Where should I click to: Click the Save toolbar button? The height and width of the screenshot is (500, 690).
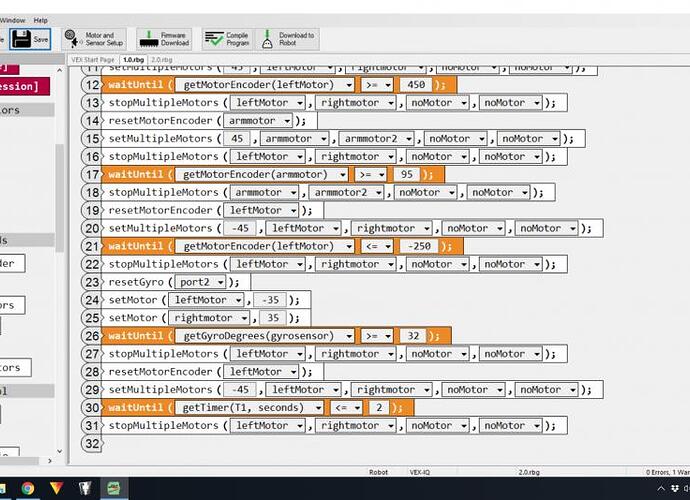click(x=30, y=39)
